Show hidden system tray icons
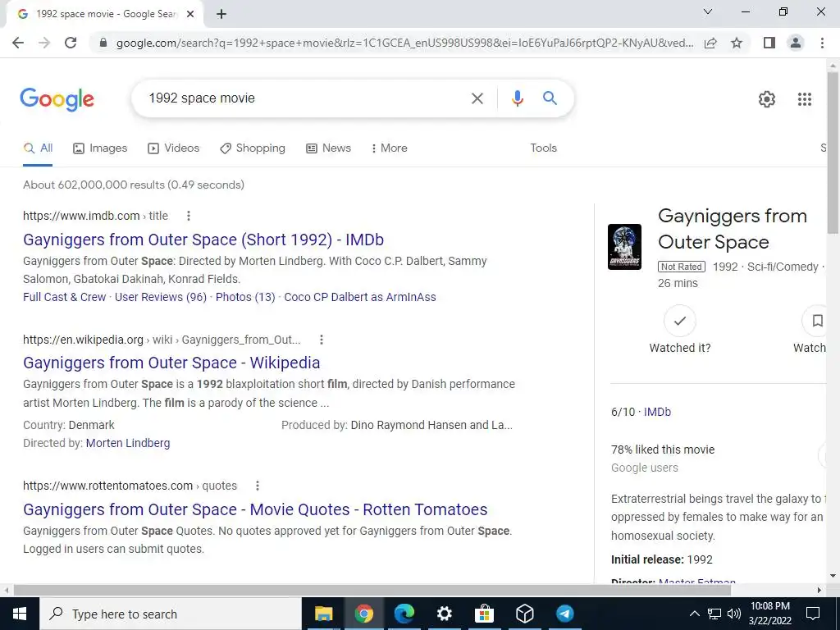The height and width of the screenshot is (630, 840). [694, 614]
